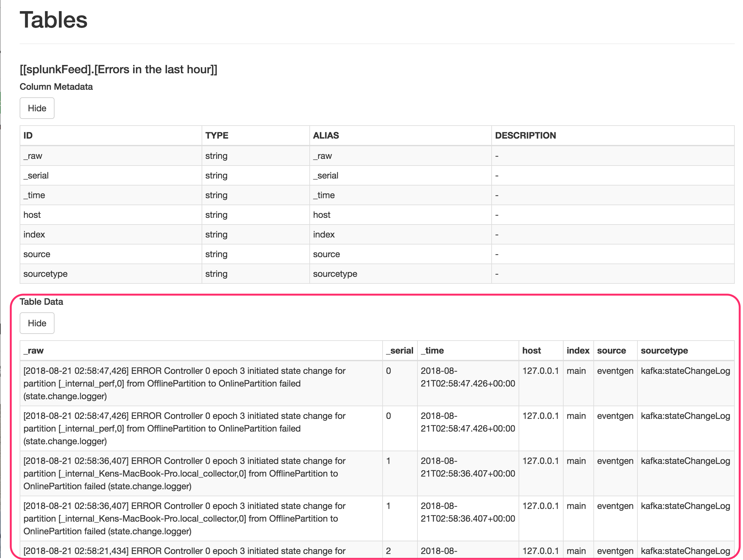Click the _raw column header in Table Data
Viewport: 743px width, 560px height.
pos(34,350)
